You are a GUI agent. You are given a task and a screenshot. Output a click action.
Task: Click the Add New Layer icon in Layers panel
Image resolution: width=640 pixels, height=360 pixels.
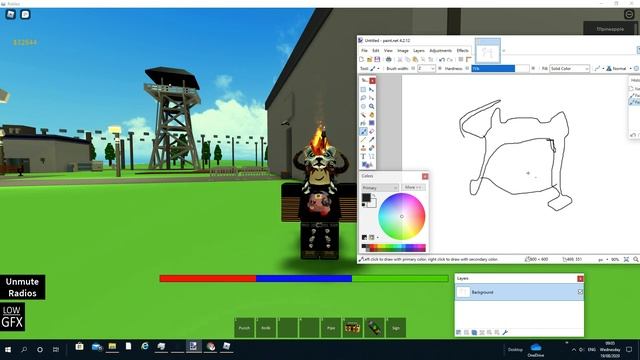coord(459,333)
